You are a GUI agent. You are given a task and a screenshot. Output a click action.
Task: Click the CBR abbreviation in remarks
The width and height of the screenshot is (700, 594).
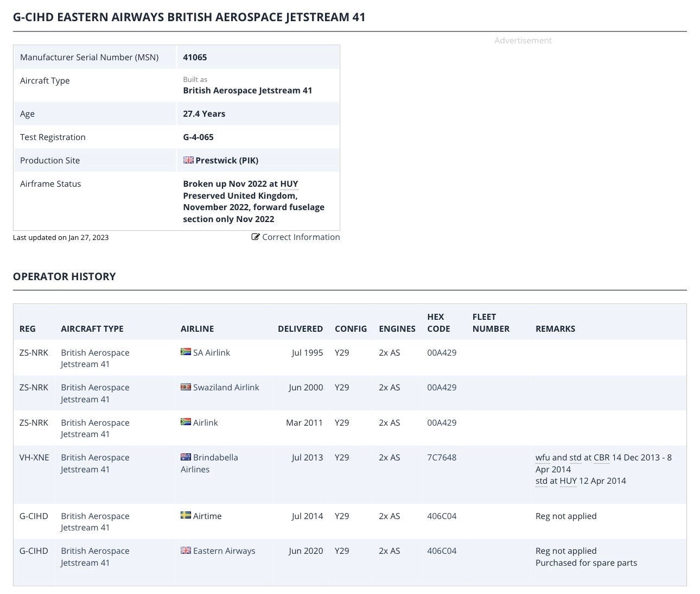601,458
